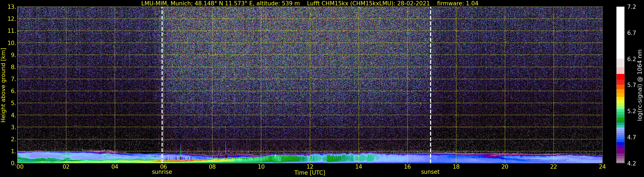Click the time axis tick '02'
The height and width of the screenshot is (177, 644).
[x=66, y=167]
